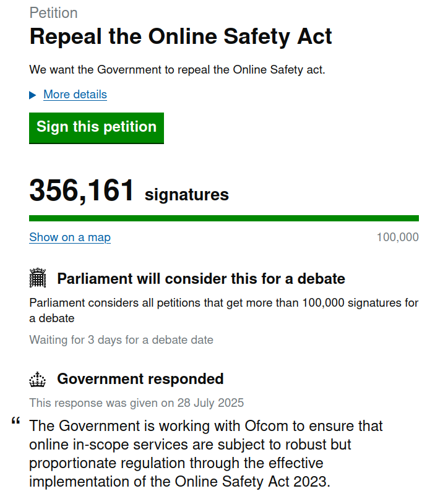The height and width of the screenshot is (499, 448).
Task: Click the Parliament portcullis icon
Action: coord(38,278)
